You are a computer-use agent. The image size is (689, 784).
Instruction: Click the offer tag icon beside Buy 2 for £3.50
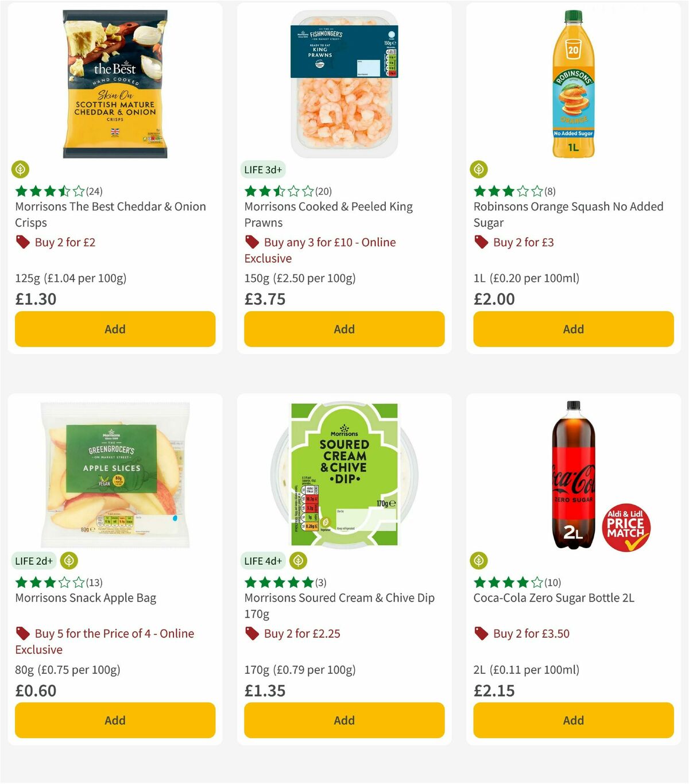[481, 634]
